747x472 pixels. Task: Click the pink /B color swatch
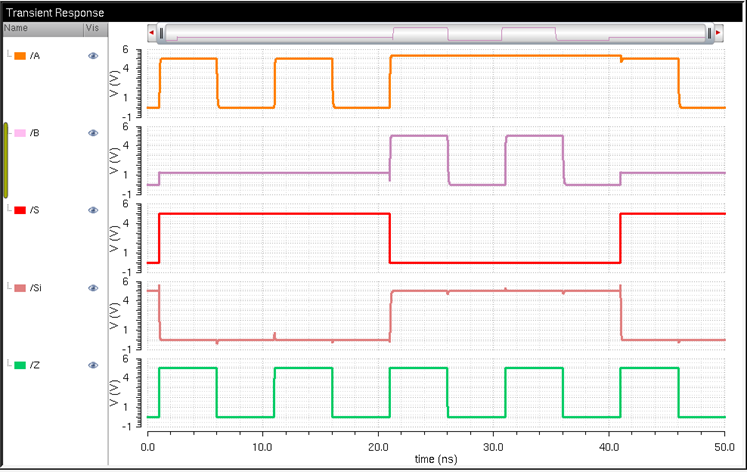(20, 133)
